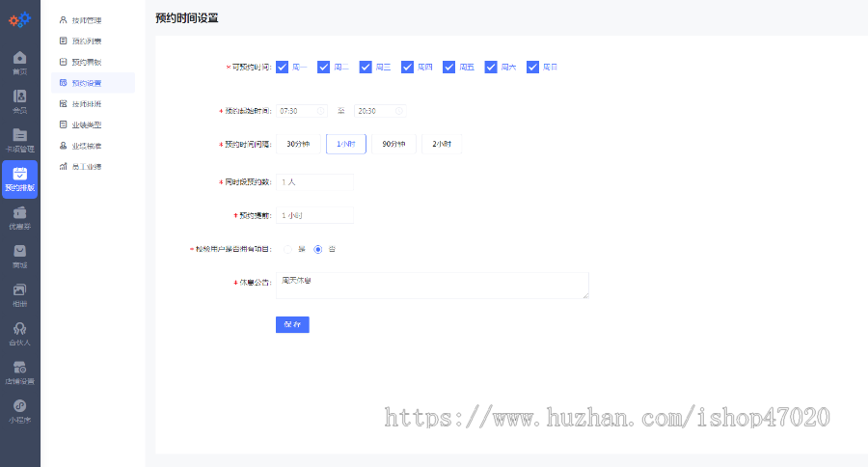Open the 会员 members section

[x=20, y=102]
